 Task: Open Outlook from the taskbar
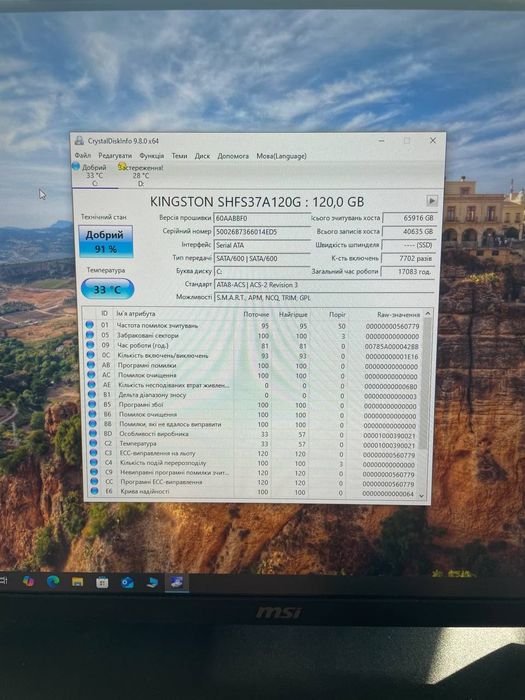point(127,583)
